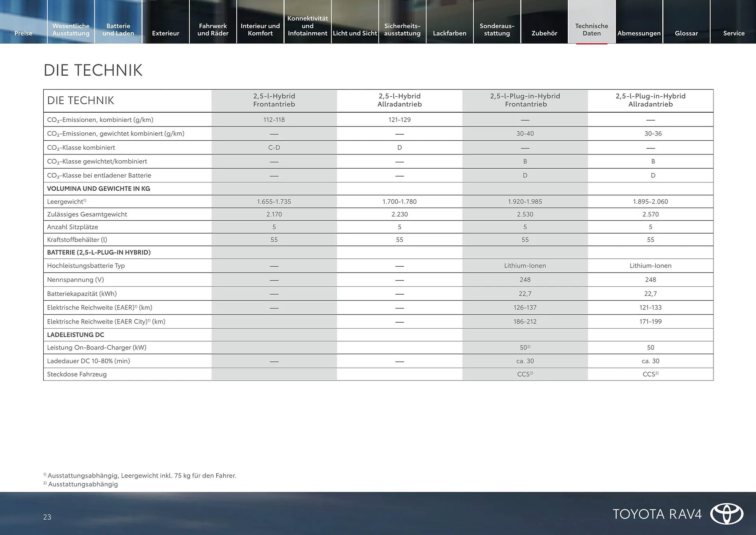Viewport: 756px width, 535px height.
Task: Select the Sicherheitsausstattung tab
Action: click(x=402, y=30)
